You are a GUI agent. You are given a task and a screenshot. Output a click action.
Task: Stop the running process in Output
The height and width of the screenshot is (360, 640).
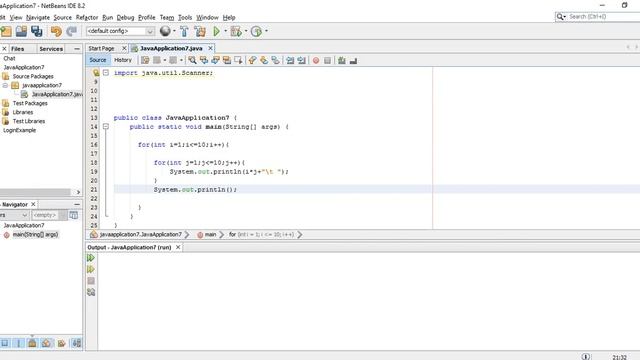(91, 281)
